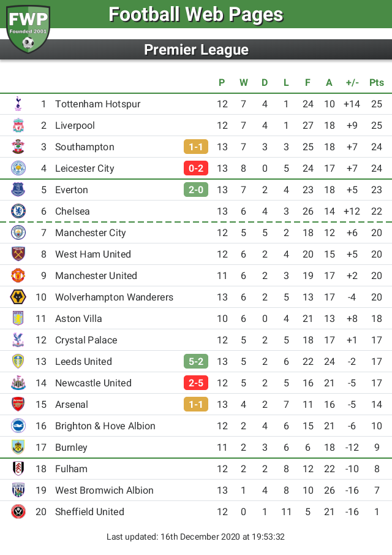
Task: Open the Manchester City team name link
Action: 91,233
